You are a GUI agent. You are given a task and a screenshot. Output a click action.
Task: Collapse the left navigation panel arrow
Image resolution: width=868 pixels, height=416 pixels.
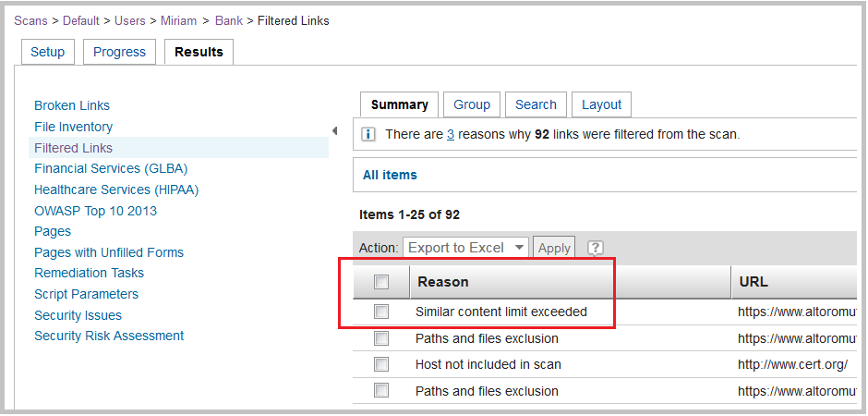coord(334,130)
